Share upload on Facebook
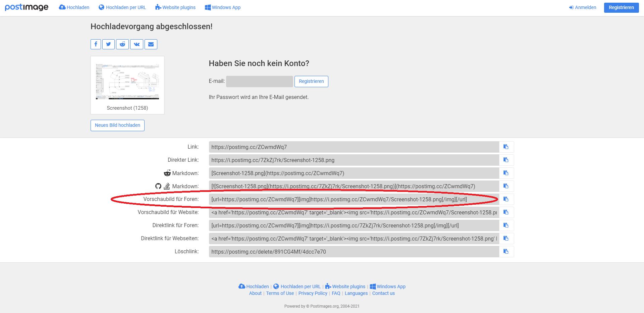The height and width of the screenshot is (313, 644). pyautogui.click(x=96, y=44)
